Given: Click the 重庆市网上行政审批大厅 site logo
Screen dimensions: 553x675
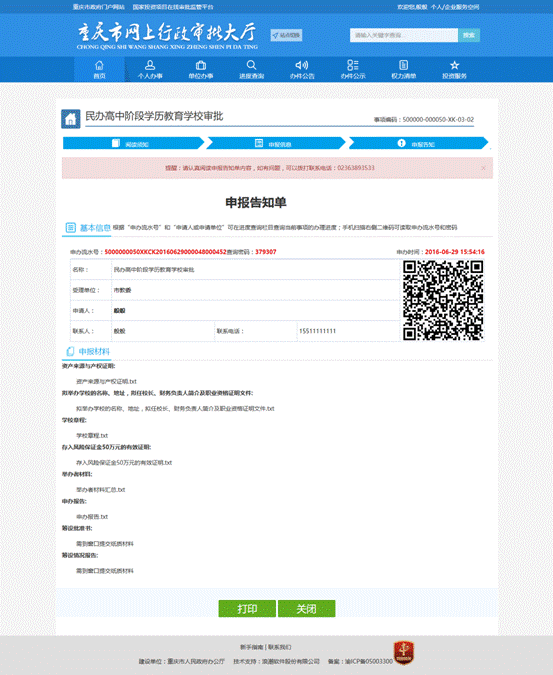Looking at the screenshot, I should tap(167, 36).
